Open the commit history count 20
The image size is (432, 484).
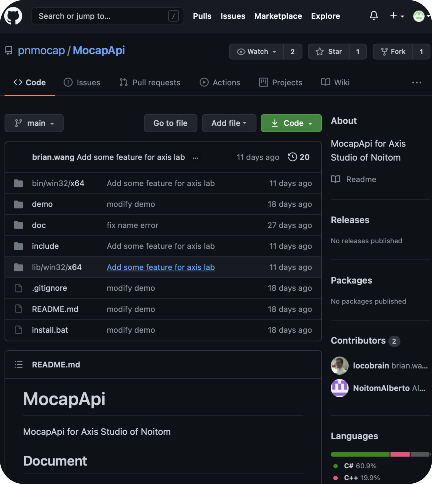tap(299, 157)
